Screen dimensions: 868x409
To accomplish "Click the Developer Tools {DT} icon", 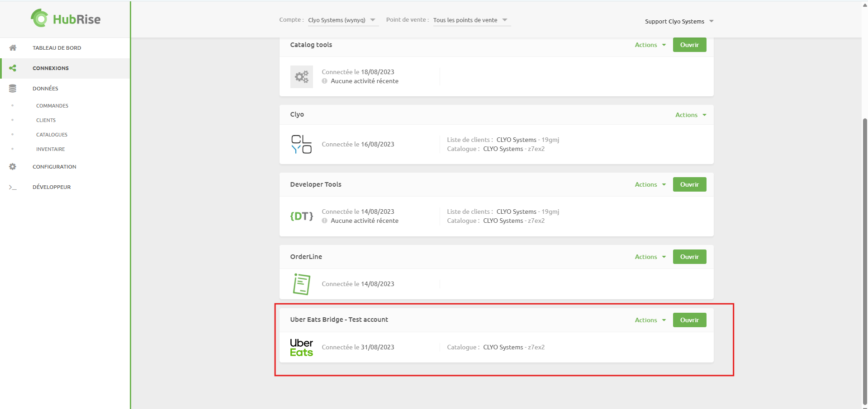I will click(x=301, y=216).
